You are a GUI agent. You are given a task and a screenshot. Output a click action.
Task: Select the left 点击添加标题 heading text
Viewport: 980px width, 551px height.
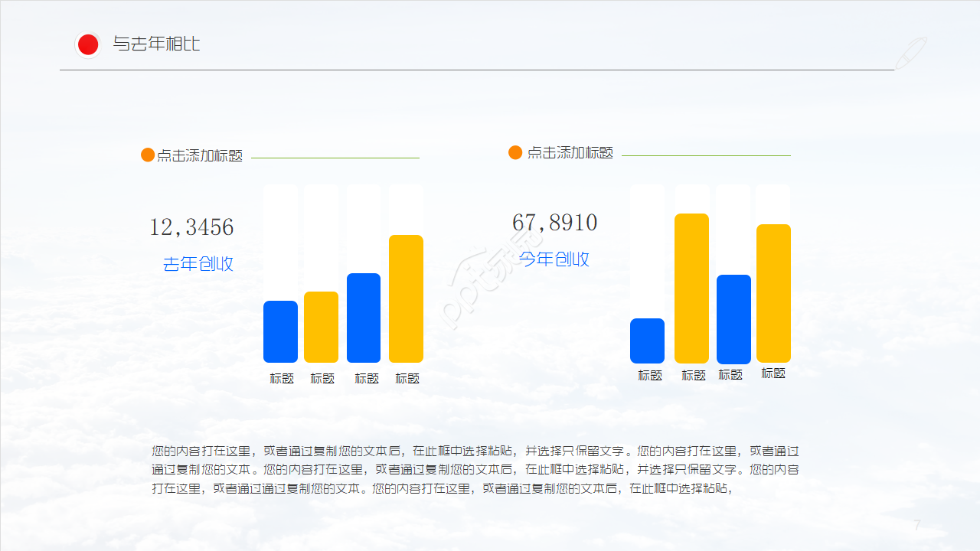(200, 156)
